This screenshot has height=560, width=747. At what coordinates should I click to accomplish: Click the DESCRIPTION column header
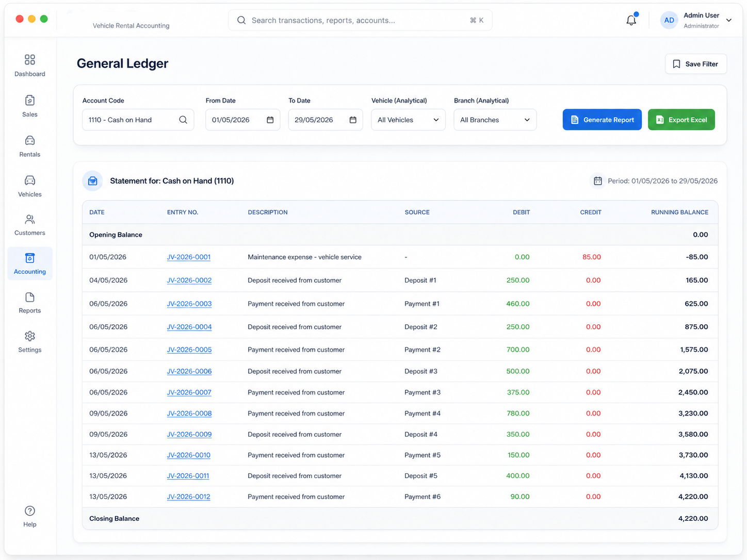tap(268, 212)
